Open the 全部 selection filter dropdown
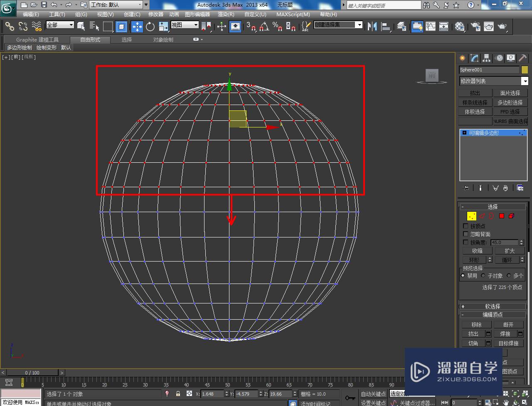Screen dimensions: 532x406 60,25
